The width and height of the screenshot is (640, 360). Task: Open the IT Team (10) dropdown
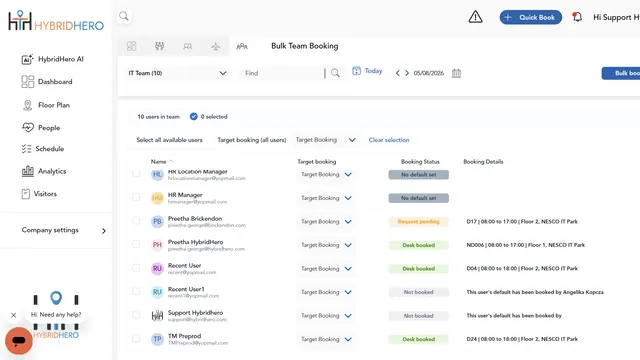pyautogui.click(x=177, y=73)
